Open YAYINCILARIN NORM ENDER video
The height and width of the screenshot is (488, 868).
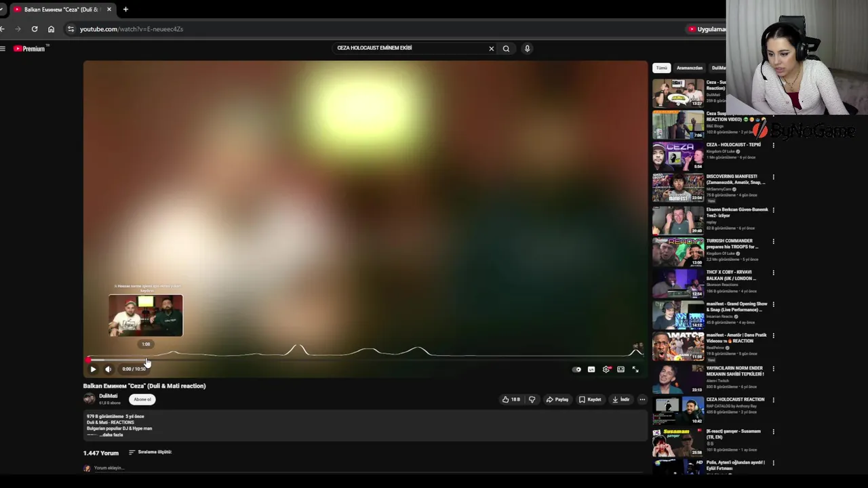[735, 371]
